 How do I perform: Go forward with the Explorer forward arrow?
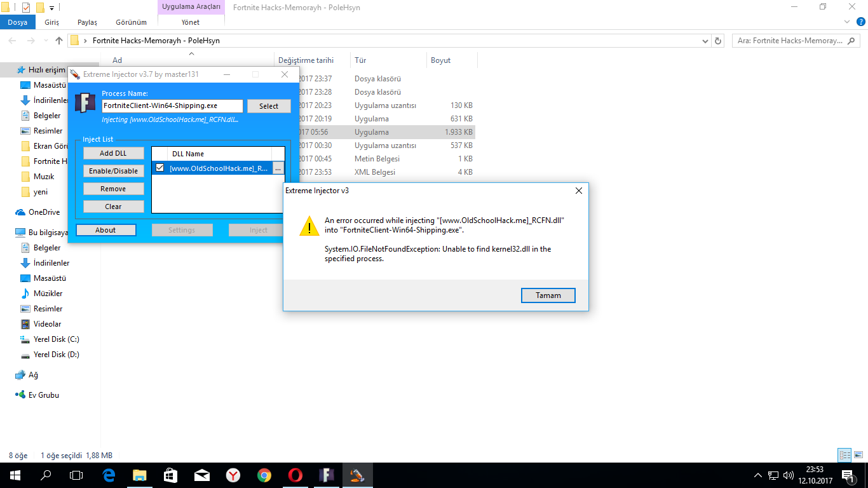[x=31, y=41]
